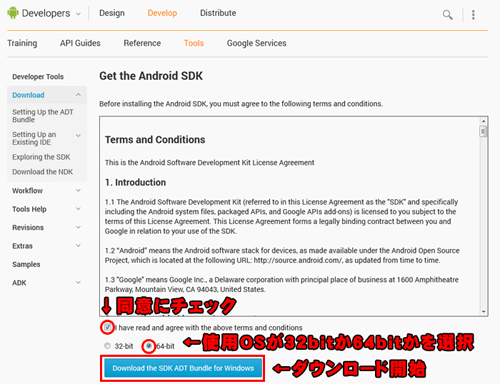500x384 pixels.
Task: Switch to the Google Services tab
Action: (x=257, y=43)
